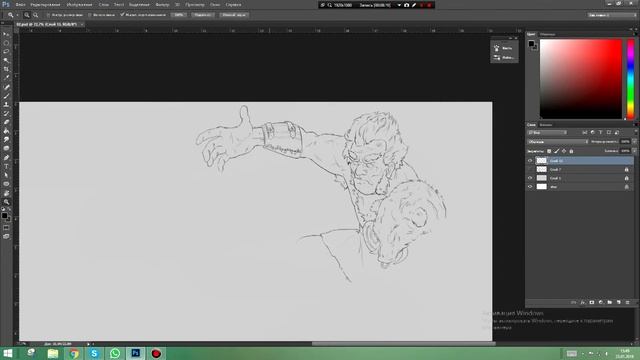Toggle lock transparent pixels icon
Image resolution: width=640 pixels, height=360 pixels.
tap(549, 151)
